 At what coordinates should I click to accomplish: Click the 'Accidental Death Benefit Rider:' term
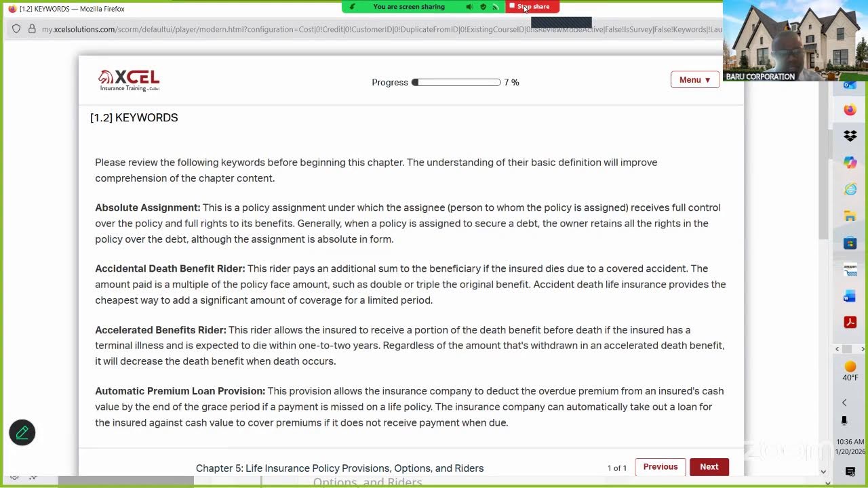pos(170,268)
